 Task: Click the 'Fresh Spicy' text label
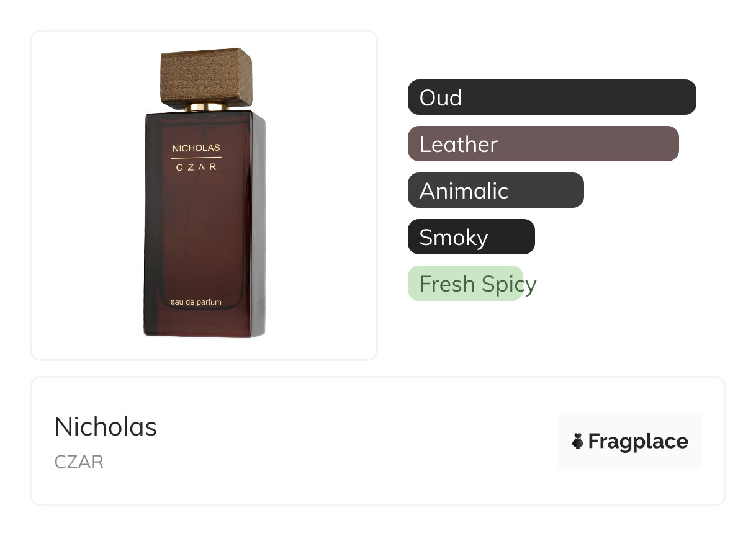coord(477,284)
